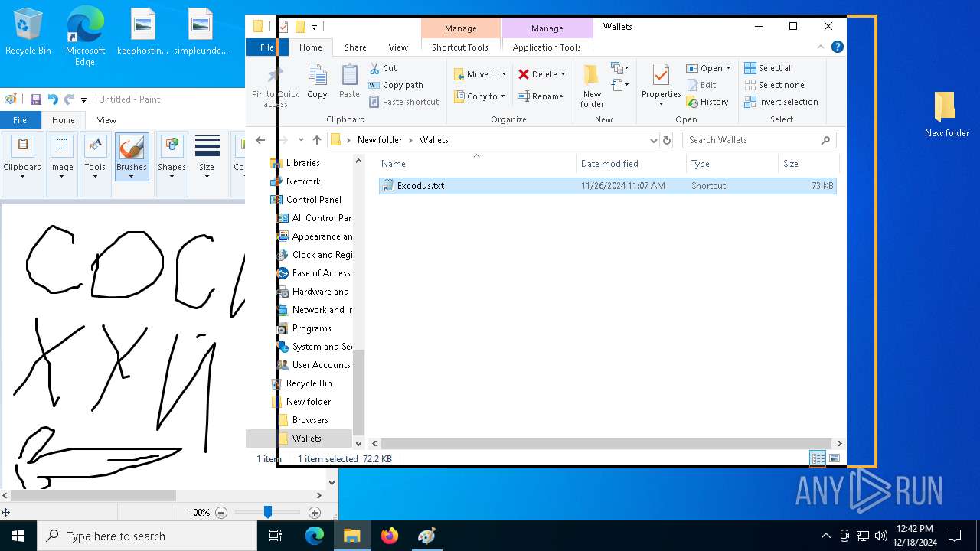The width and height of the screenshot is (980, 551).
Task: Click the Save icon in Paint title bar
Action: [35, 99]
